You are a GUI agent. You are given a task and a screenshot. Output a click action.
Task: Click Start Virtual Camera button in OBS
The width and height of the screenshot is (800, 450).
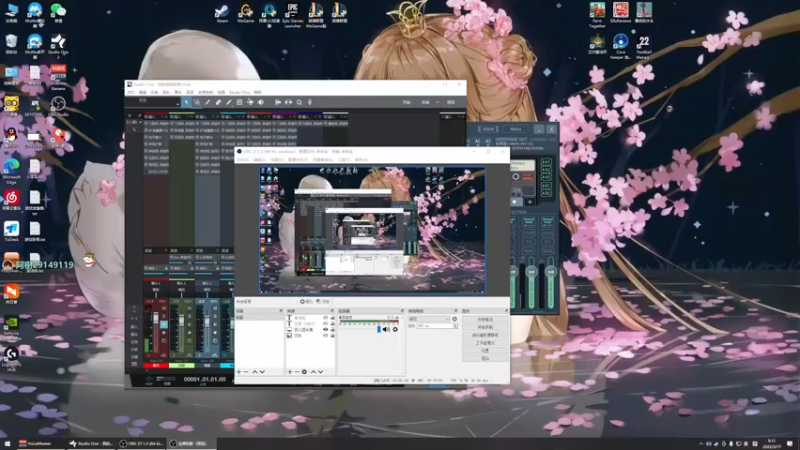pyautogui.click(x=485, y=335)
